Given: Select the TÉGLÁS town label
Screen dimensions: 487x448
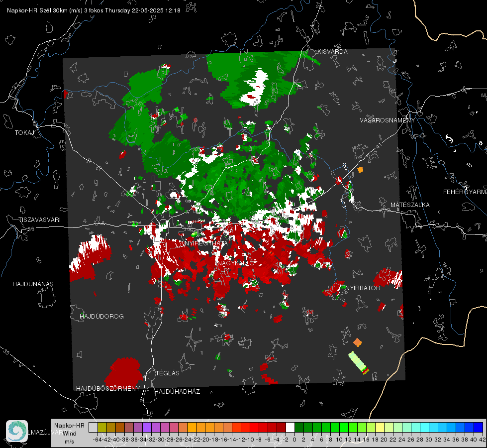Looking at the screenshot, I should (168, 373).
